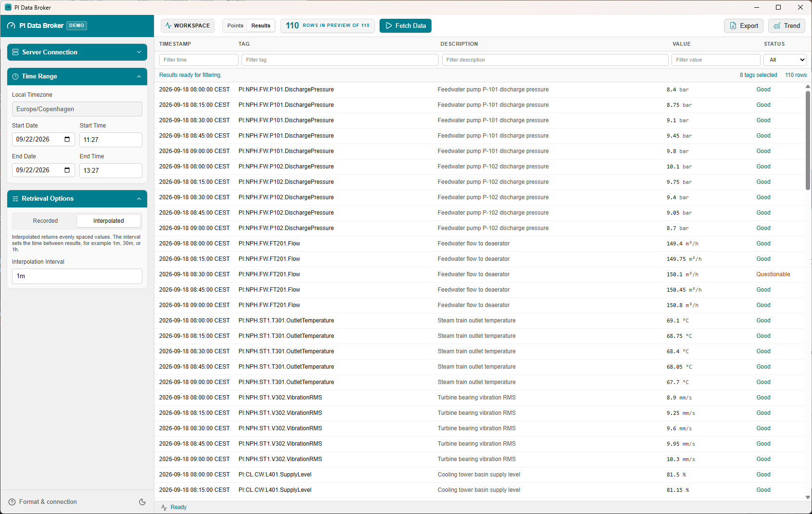Screen dimensions: 812x514
Task: Click the DESCRIPTION column header
Action: [459, 44]
